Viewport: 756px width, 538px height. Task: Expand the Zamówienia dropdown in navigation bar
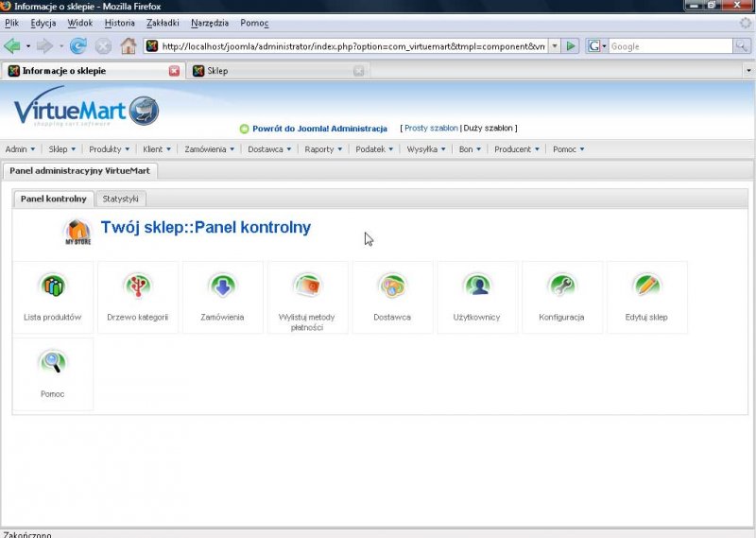coord(209,149)
